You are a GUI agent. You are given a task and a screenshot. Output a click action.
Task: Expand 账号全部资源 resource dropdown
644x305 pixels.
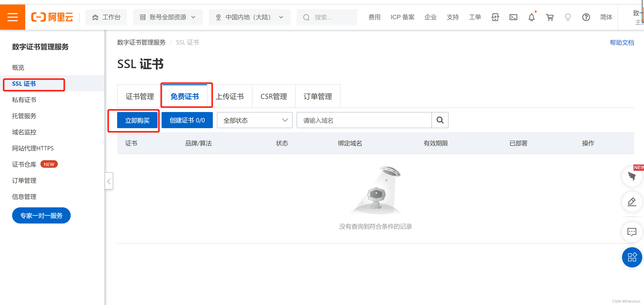[x=168, y=17]
